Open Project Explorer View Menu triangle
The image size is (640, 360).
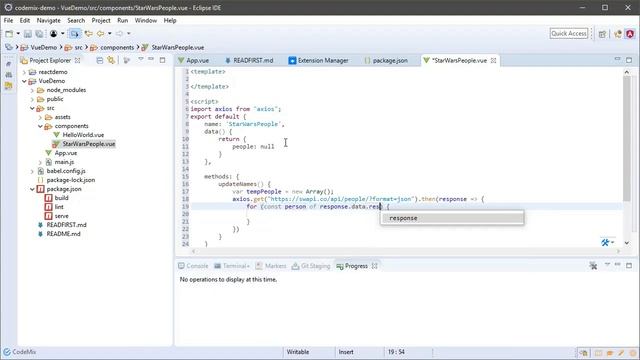[x=141, y=60]
